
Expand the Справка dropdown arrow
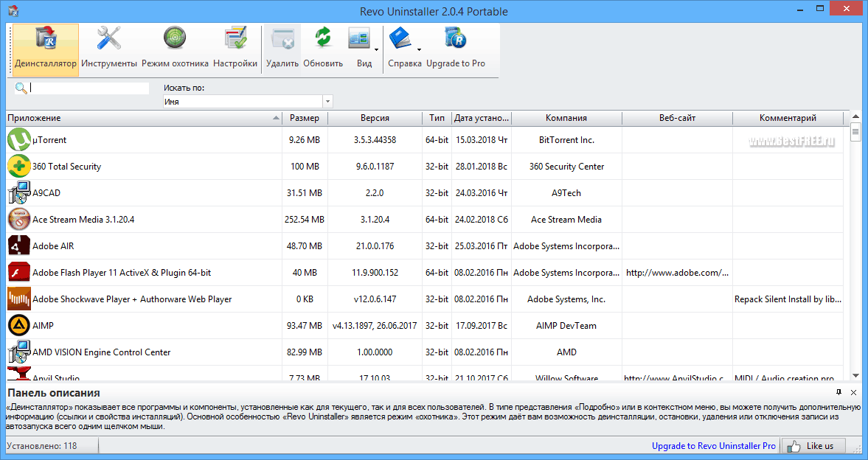pyautogui.click(x=419, y=50)
